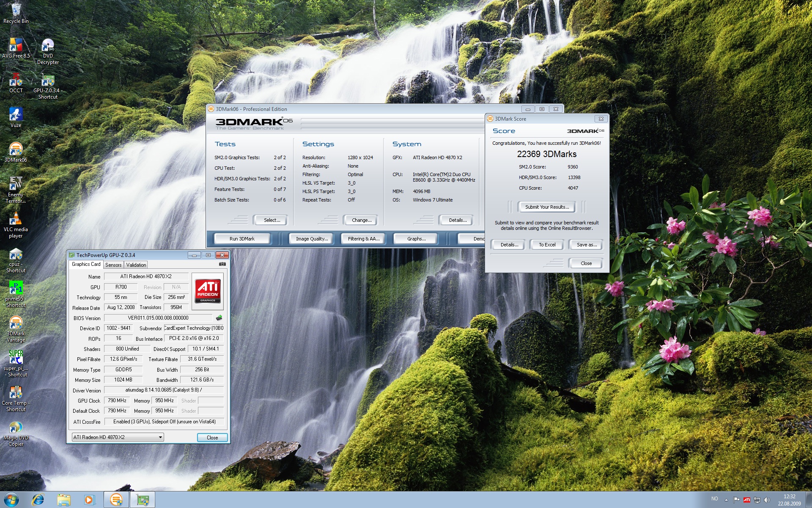This screenshot has height=508, width=812.
Task: Click Change... under Settings in 3DMark06
Action: [362, 220]
